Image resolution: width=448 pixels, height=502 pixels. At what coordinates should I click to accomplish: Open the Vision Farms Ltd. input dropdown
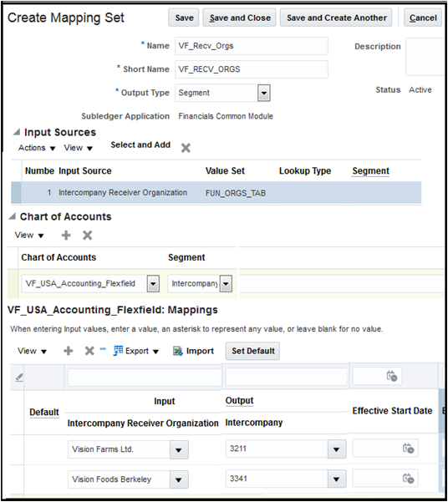pyautogui.click(x=179, y=450)
